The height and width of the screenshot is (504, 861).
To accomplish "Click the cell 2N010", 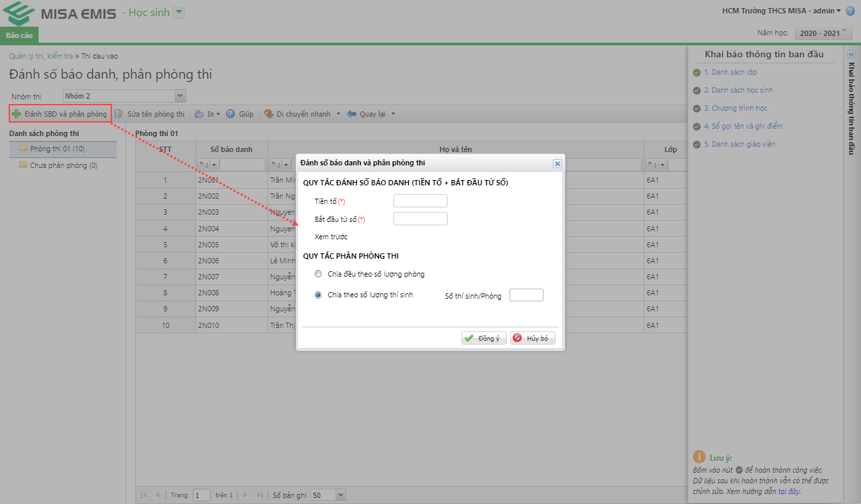I will [x=232, y=325].
